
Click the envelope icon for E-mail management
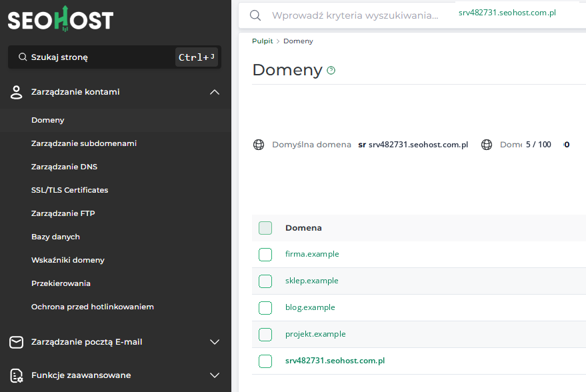[16, 342]
